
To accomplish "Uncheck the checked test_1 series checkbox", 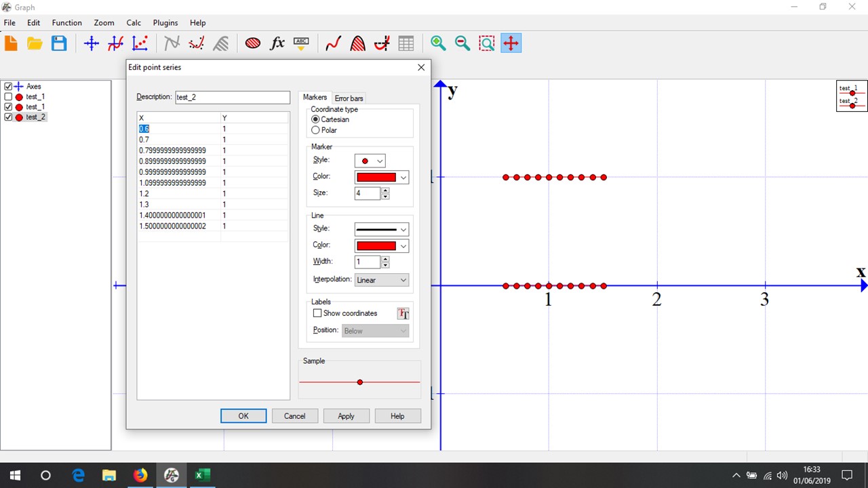I will (8, 107).
